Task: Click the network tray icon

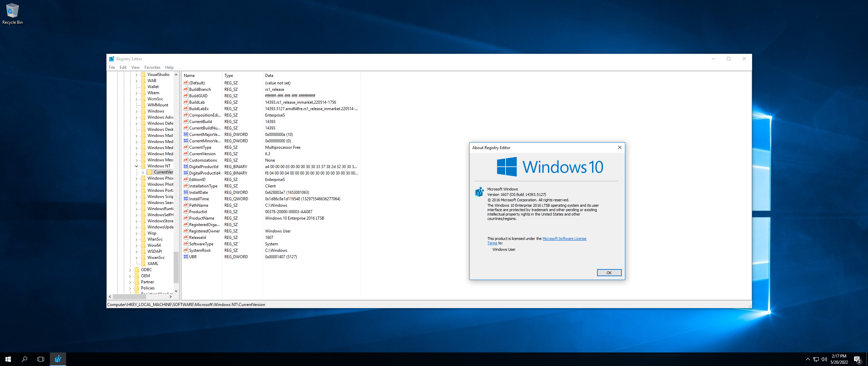Action: point(816,359)
